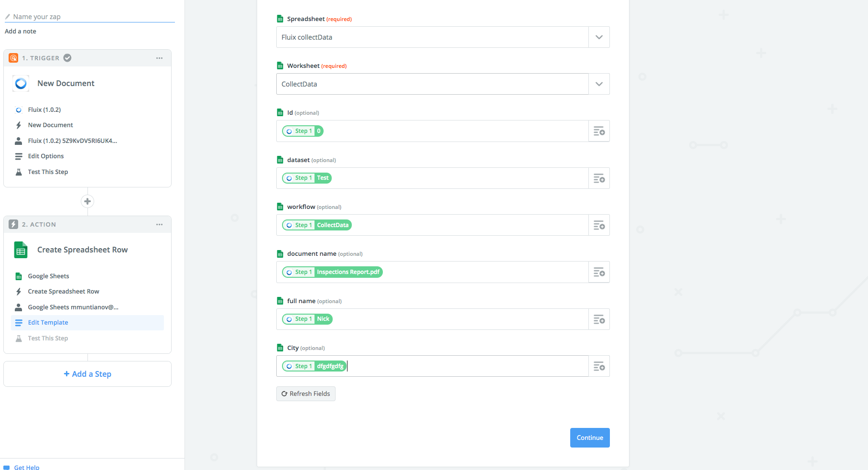Select Test This Step under trigger
868x470 pixels.
[48, 172]
